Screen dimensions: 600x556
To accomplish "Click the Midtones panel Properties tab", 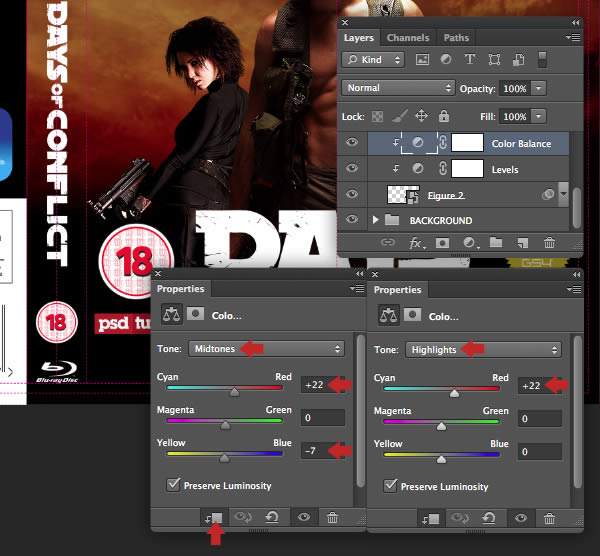I will tap(181, 289).
